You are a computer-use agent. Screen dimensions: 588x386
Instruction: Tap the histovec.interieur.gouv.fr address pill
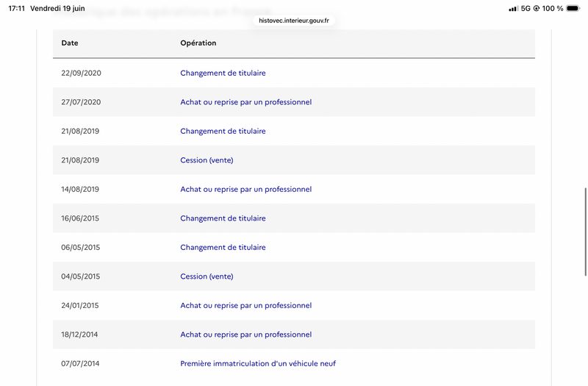(x=294, y=21)
